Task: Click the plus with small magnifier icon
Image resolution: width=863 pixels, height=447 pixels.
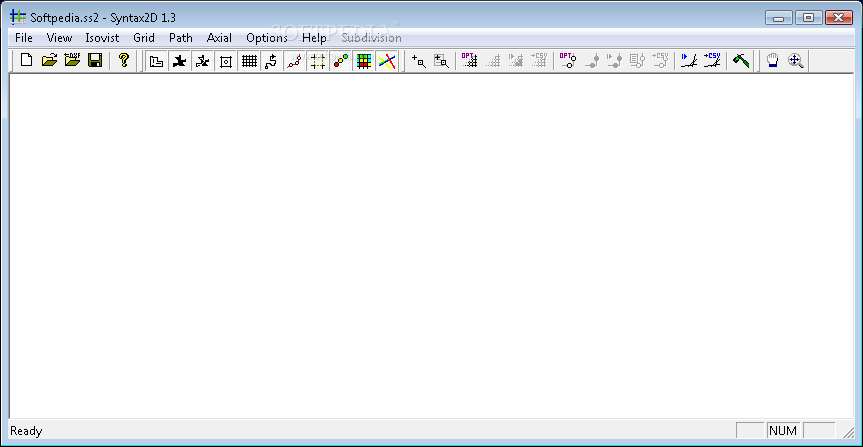Action: pos(419,61)
